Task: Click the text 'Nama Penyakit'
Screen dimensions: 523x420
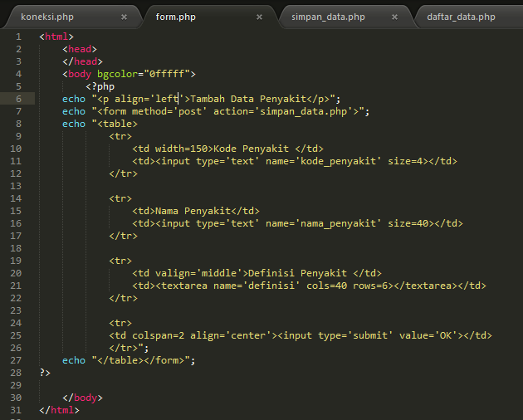Action: 193,211
